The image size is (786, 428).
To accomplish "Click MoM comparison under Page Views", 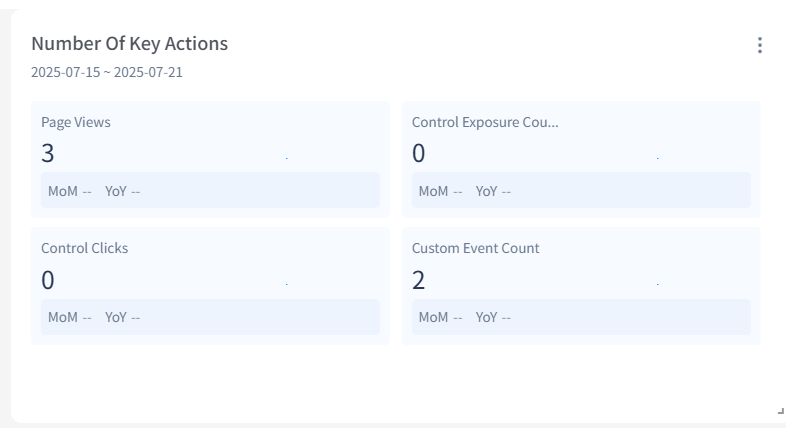I will coord(70,191).
